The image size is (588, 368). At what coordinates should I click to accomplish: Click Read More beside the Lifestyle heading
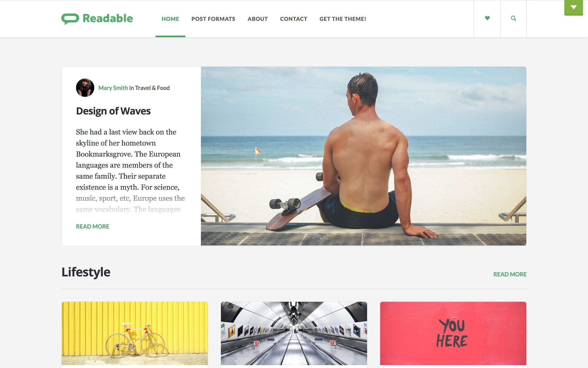click(510, 274)
